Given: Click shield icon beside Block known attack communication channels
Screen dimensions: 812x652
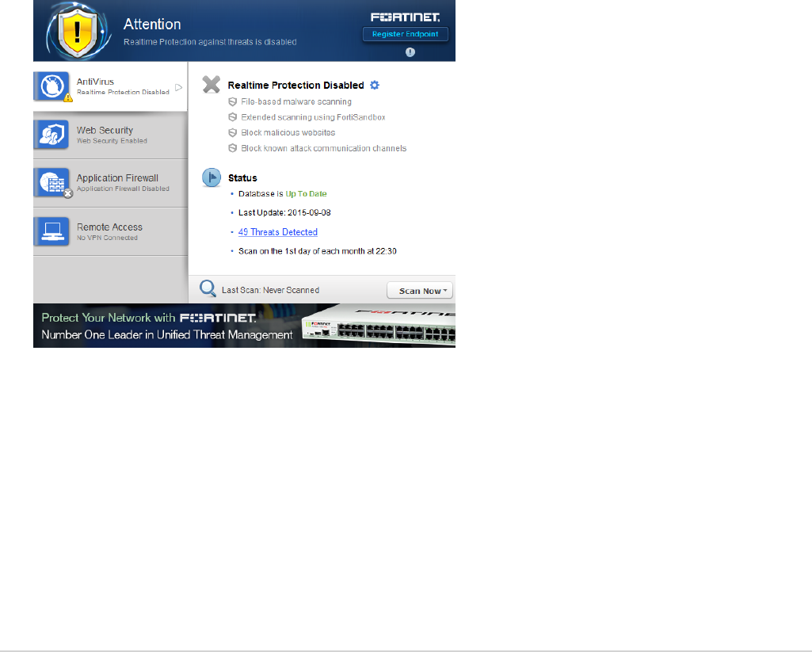Looking at the screenshot, I should pos(233,149).
